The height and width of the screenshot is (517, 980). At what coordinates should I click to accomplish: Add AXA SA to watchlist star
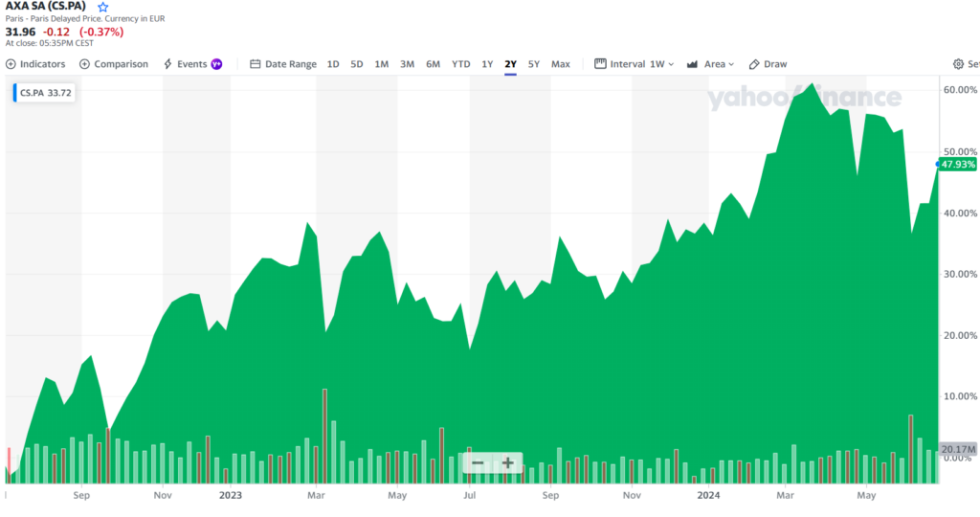103,7
